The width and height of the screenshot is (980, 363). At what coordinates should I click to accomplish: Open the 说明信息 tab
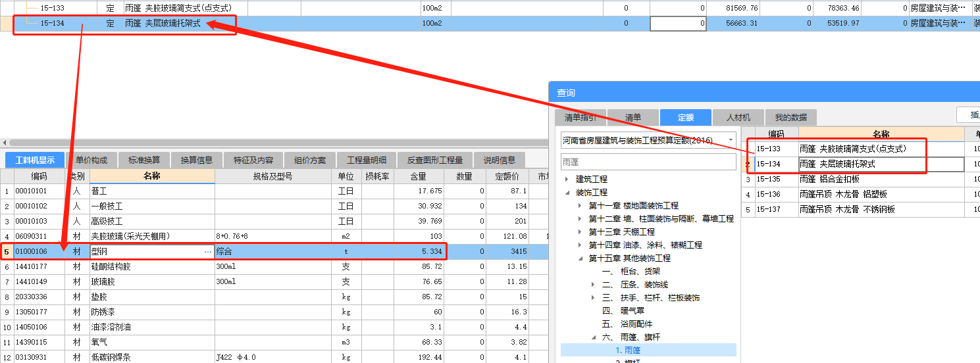500,160
